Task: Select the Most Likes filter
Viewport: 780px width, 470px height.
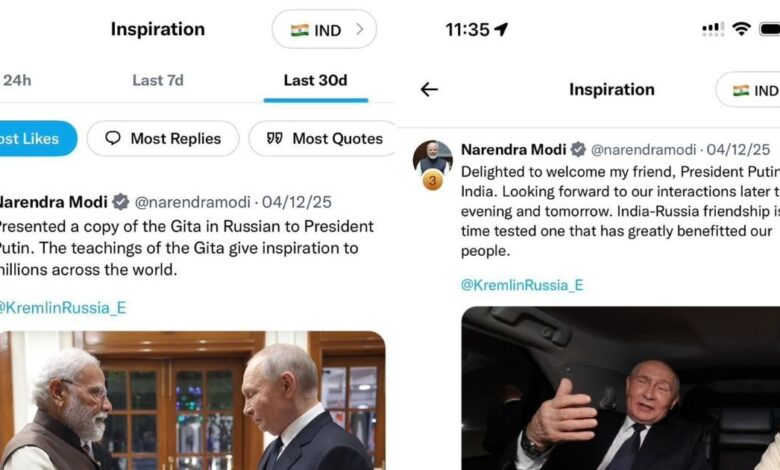Action: pyautogui.click(x=35, y=138)
